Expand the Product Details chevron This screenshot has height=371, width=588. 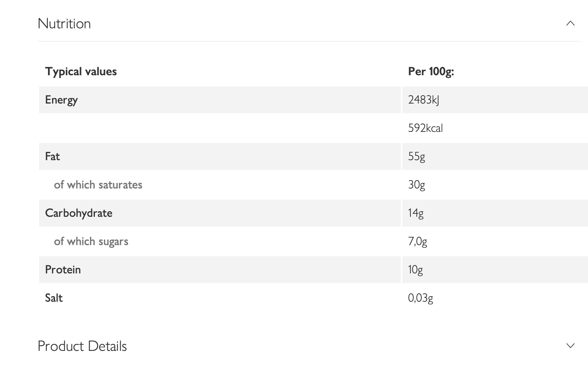coord(570,346)
